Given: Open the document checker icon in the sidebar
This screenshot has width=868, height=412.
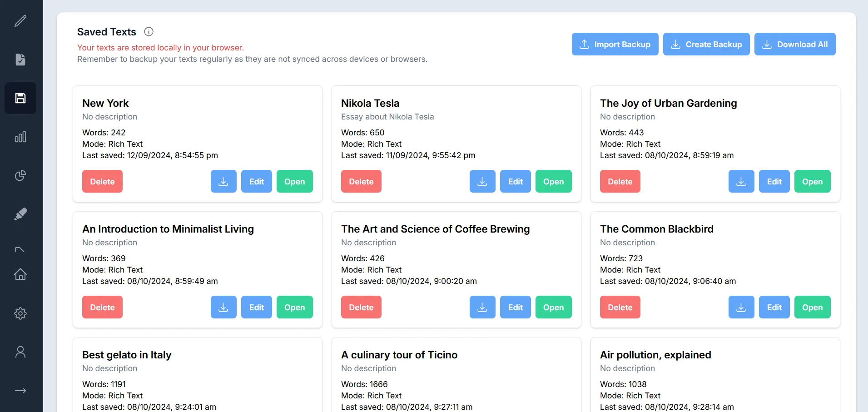Looking at the screenshot, I should pos(20,60).
